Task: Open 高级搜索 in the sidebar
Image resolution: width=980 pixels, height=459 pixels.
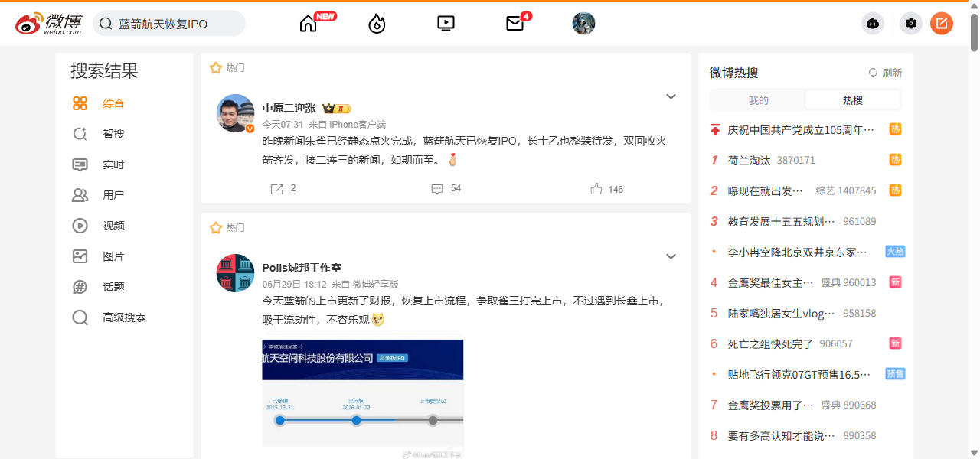Action: pyautogui.click(x=124, y=317)
